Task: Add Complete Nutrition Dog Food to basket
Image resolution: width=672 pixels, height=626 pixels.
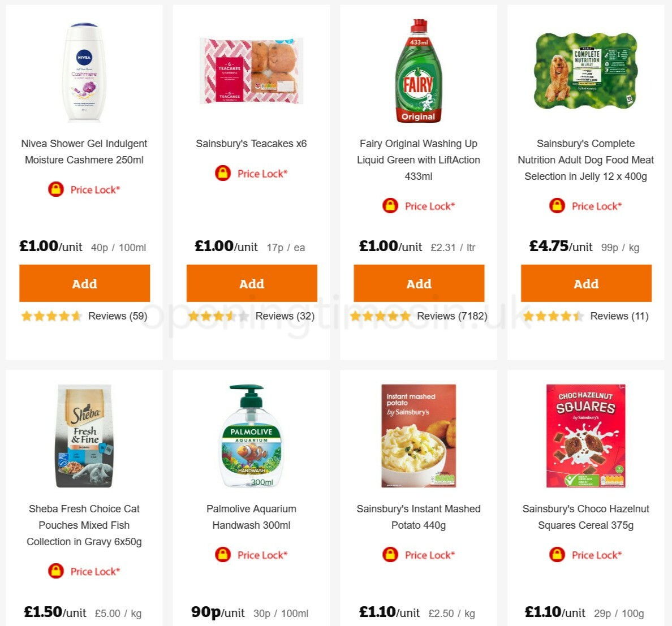Action: [x=586, y=283]
